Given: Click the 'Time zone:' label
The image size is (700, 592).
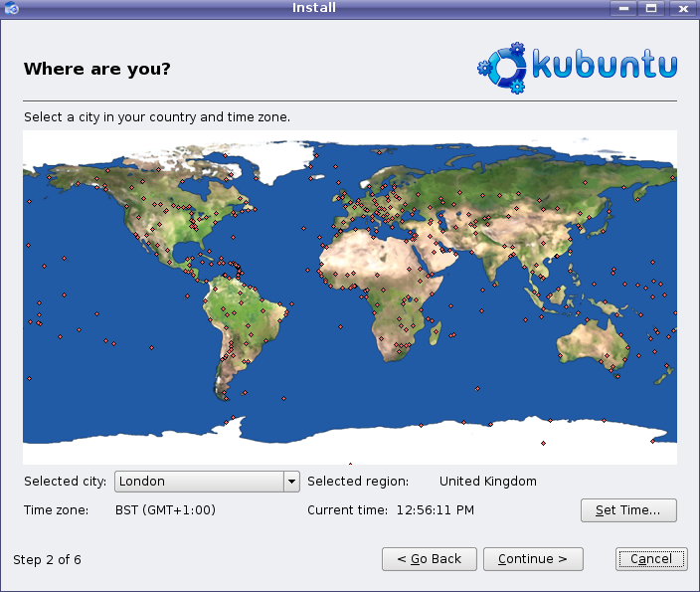Looking at the screenshot, I should (x=57, y=509).
